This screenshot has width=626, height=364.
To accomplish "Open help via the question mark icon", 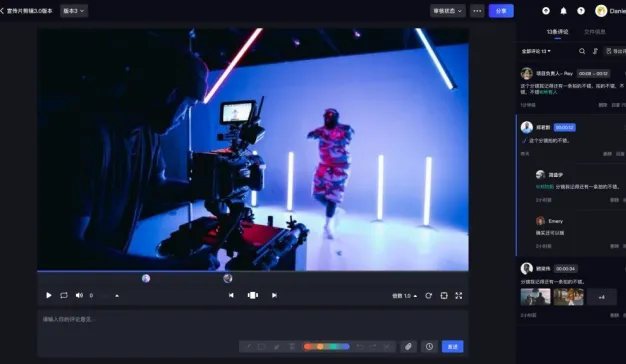I will tap(581, 11).
